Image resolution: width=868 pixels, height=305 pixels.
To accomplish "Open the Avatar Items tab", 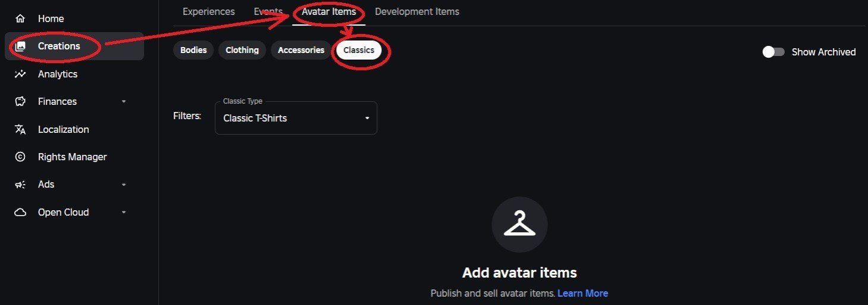I will point(328,11).
